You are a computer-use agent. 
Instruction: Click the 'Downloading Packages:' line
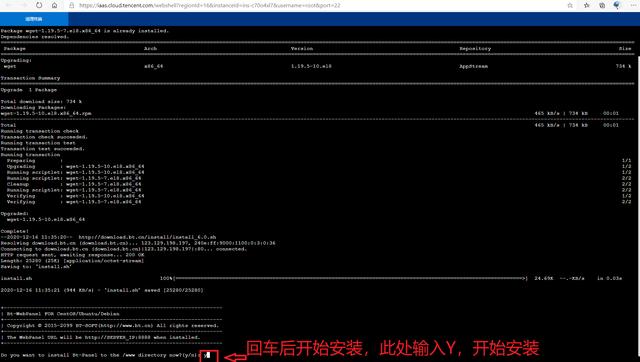(33, 108)
